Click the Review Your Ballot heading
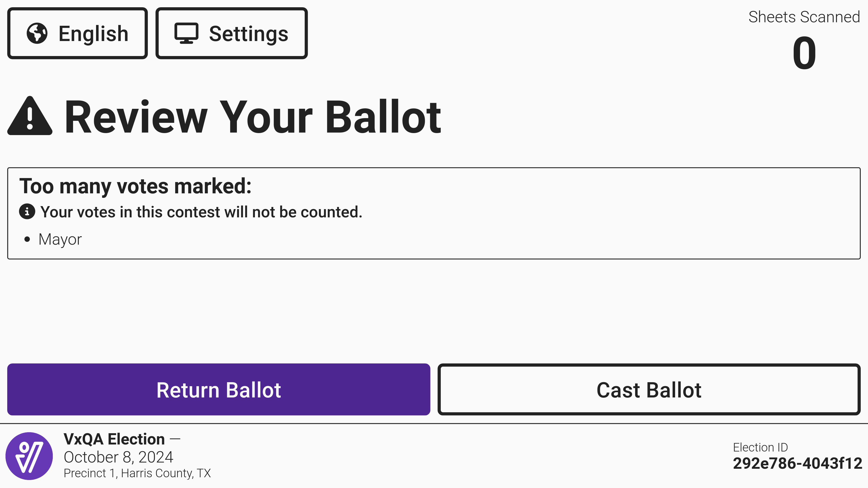The width and height of the screenshot is (868, 488). click(253, 117)
